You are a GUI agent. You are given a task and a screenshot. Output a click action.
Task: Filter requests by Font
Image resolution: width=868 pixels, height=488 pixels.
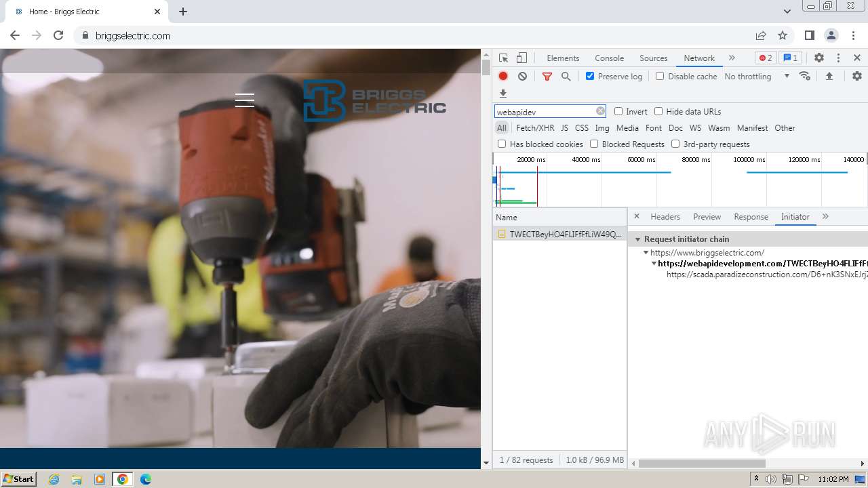654,128
